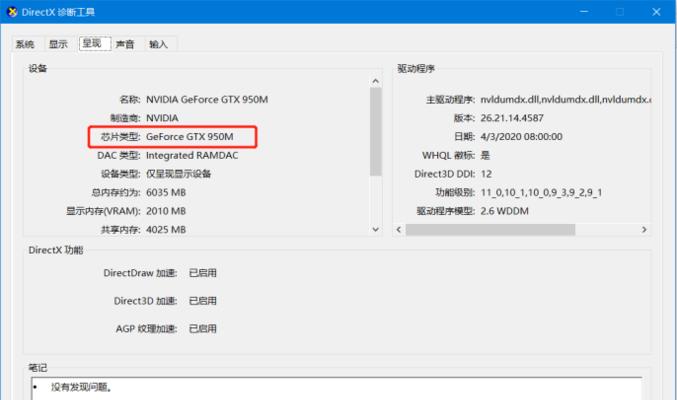
Task: Select the DirectDraw 加速 已启用 status
Action: (202, 273)
